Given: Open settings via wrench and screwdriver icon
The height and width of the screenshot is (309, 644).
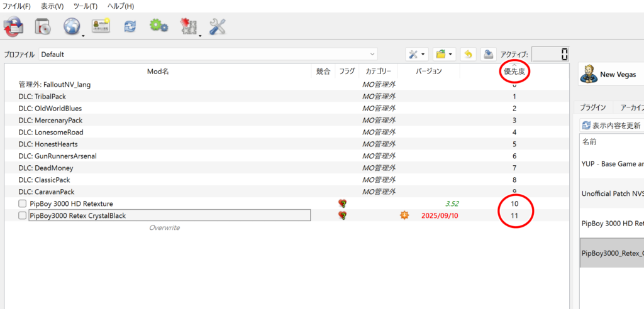Looking at the screenshot, I should tap(217, 26).
